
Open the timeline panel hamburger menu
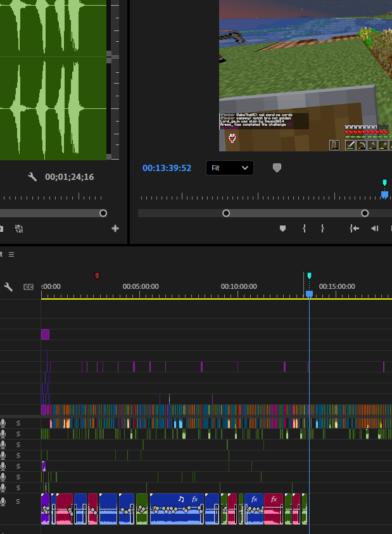click(x=11, y=255)
